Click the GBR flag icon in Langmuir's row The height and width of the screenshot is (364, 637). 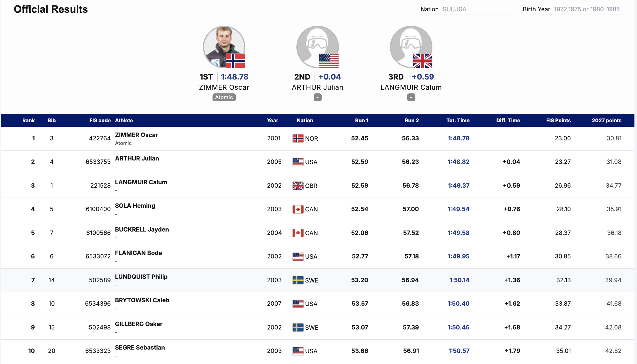tap(298, 186)
